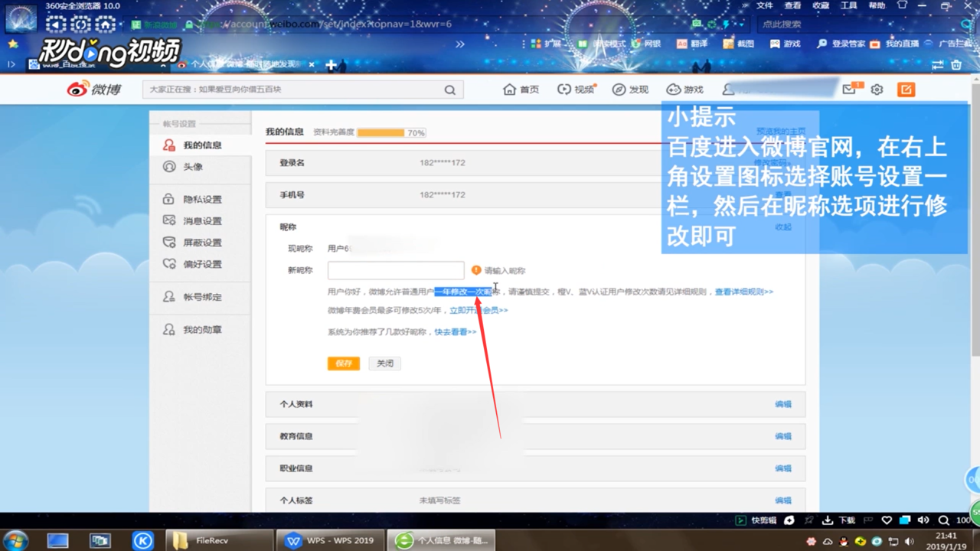Click the system volume tray icon
This screenshot has width=980, height=551.
coord(909,542)
